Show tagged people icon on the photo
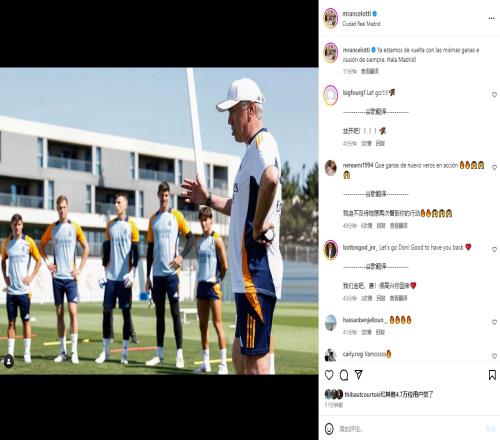The height and width of the screenshot is (440, 500). point(9,361)
